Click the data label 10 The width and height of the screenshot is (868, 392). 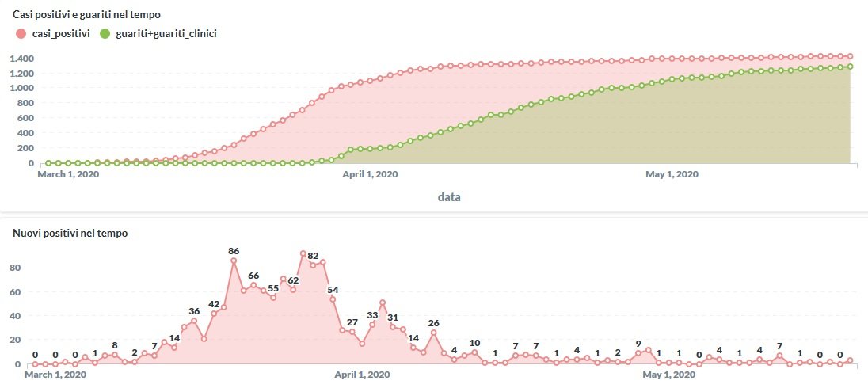tap(474, 343)
